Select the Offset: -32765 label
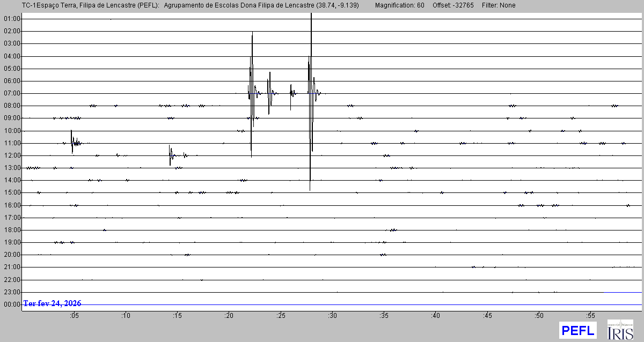 coord(453,5)
